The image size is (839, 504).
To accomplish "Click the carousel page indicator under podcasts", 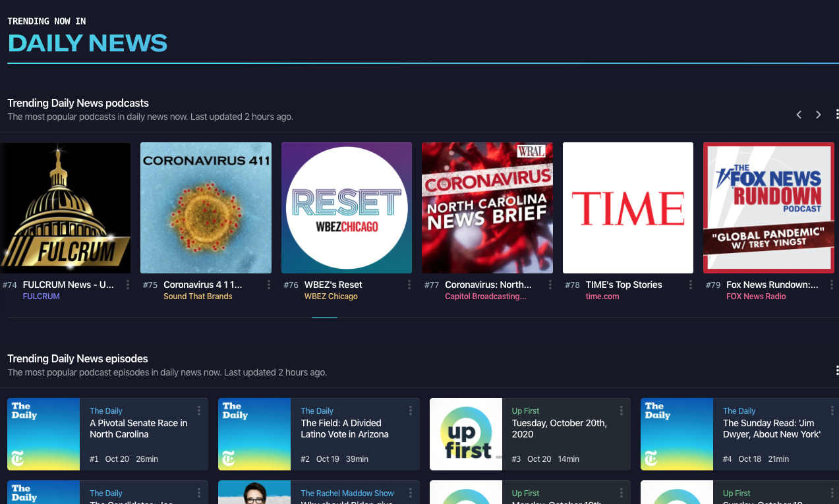I will click(324, 318).
